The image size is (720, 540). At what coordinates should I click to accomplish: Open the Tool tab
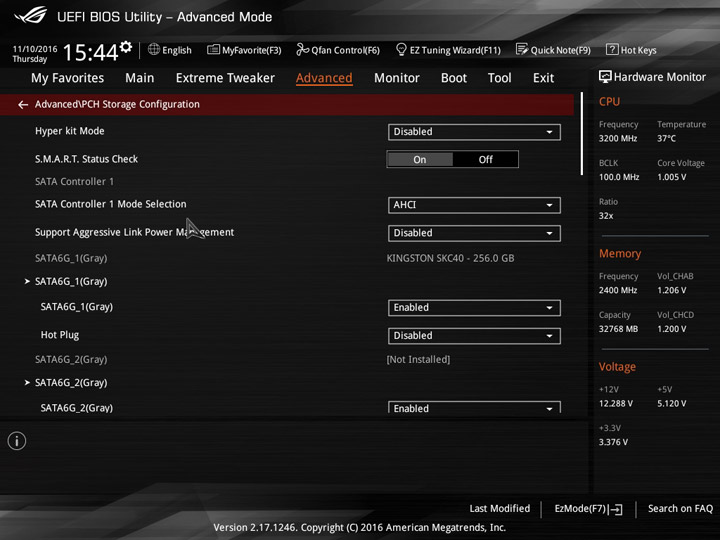[x=500, y=78]
